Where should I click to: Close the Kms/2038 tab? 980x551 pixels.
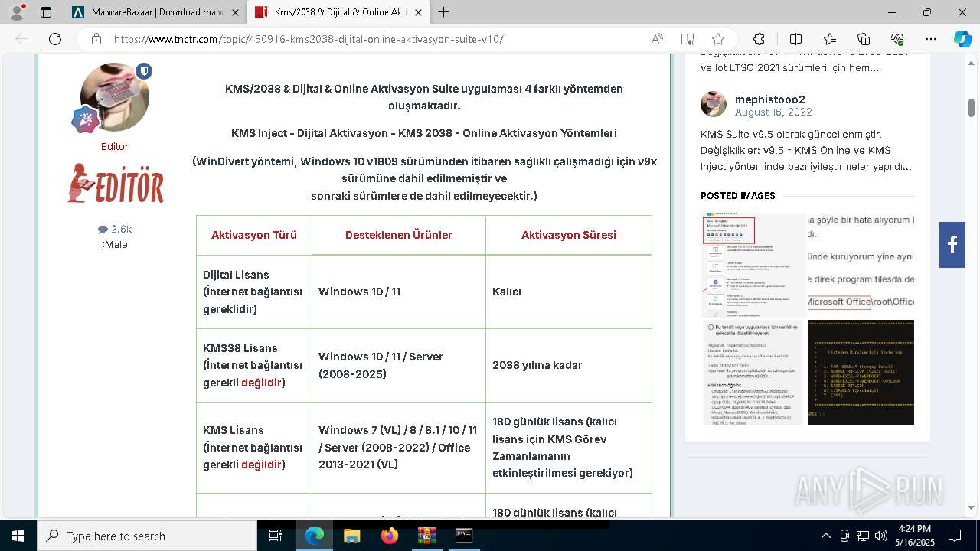(x=418, y=12)
